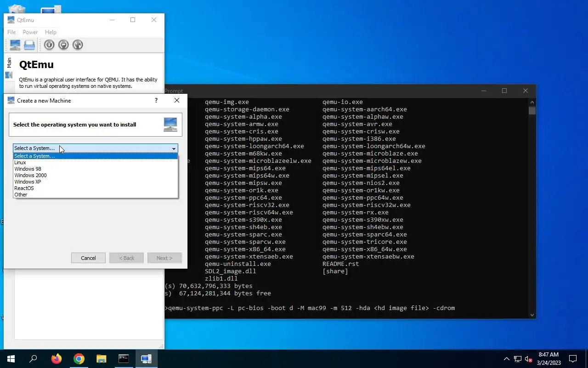The width and height of the screenshot is (588, 368).
Task: Choose Windows 2000 from the system list
Action: pyautogui.click(x=96, y=175)
